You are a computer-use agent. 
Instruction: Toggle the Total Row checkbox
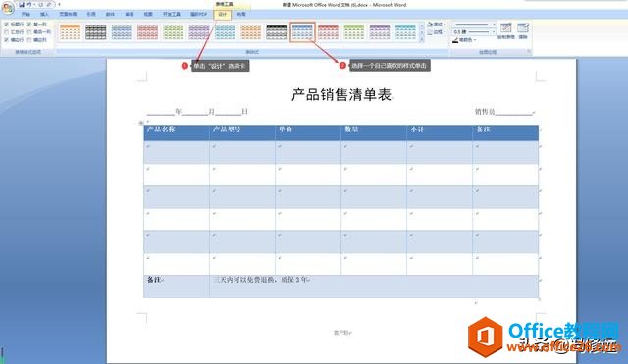6,32
